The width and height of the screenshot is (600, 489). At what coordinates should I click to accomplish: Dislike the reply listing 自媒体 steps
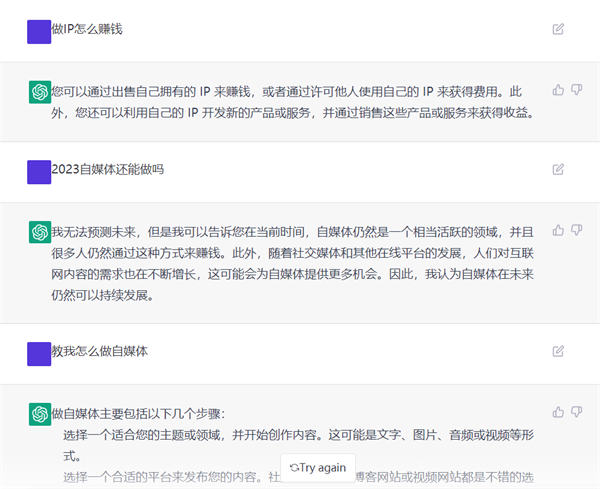click(x=577, y=412)
